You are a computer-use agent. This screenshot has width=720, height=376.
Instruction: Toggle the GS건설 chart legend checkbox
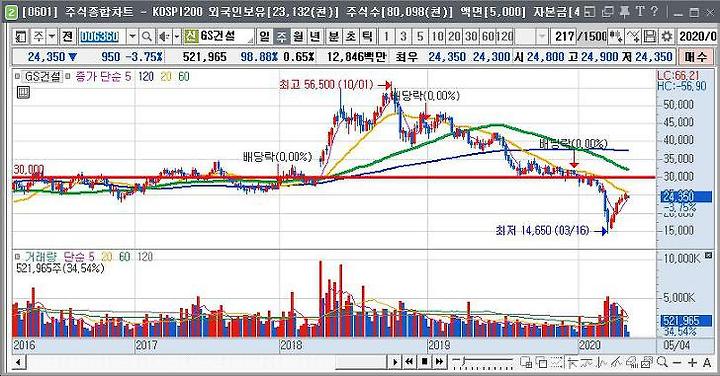[x=17, y=77]
